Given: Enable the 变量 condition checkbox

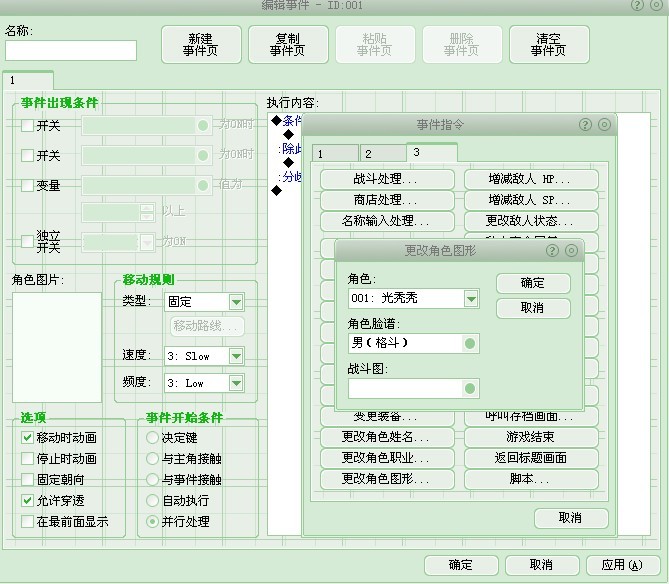Looking at the screenshot, I should 27,185.
